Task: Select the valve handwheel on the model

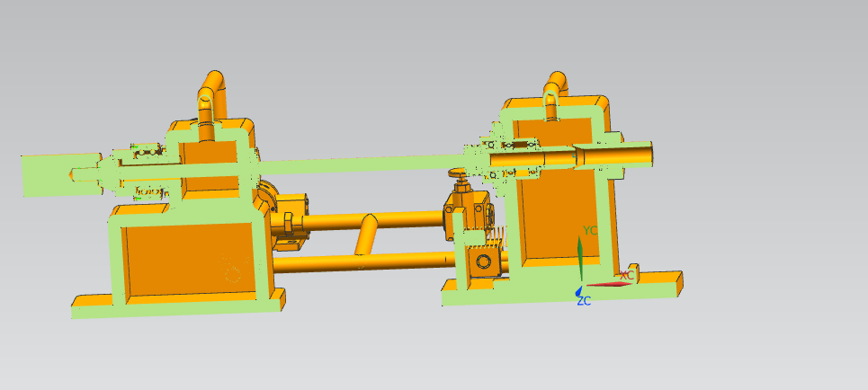Action: (x=458, y=174)
